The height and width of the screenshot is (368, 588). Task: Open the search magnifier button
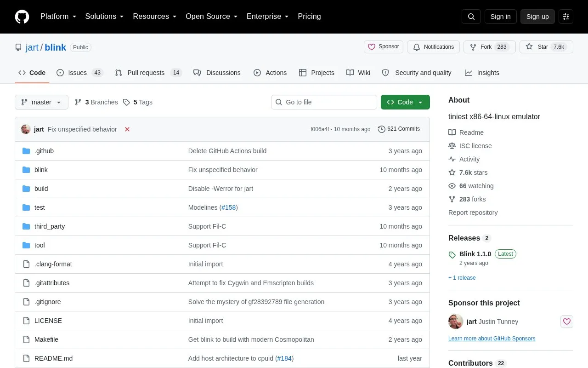coord(471,17)
